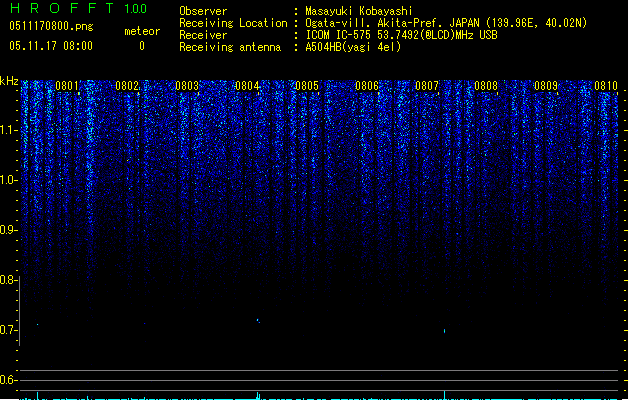Click the 0808 time marker
Screen dimensions: 629x400
486,86
